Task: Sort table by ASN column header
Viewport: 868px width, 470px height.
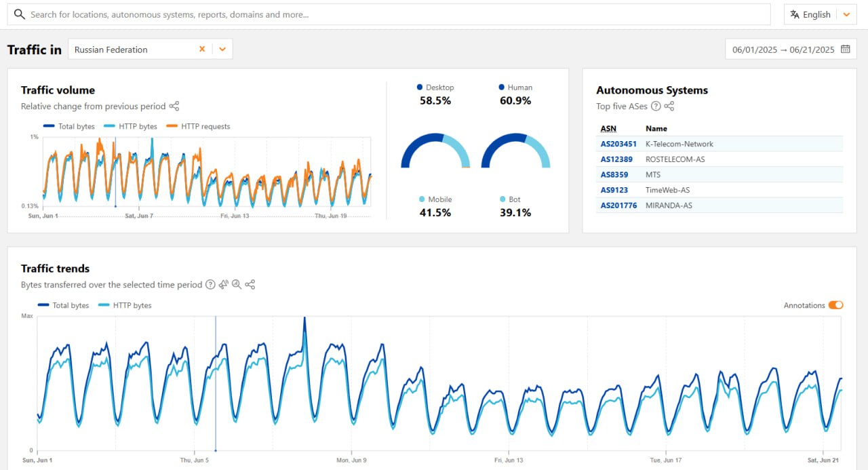Action: (608, 129)
